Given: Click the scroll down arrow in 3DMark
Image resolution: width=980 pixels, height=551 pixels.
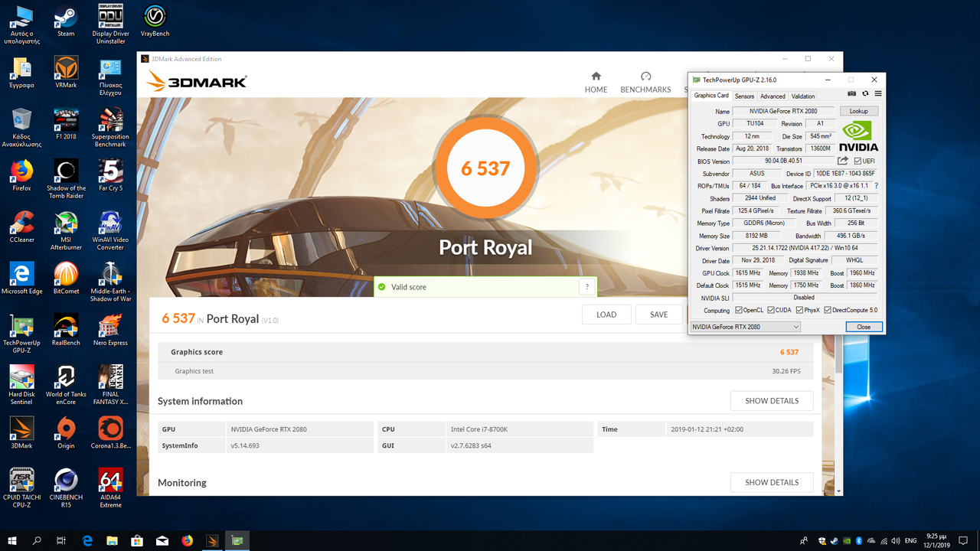Looking at the screenshot, I should (838, 491).
